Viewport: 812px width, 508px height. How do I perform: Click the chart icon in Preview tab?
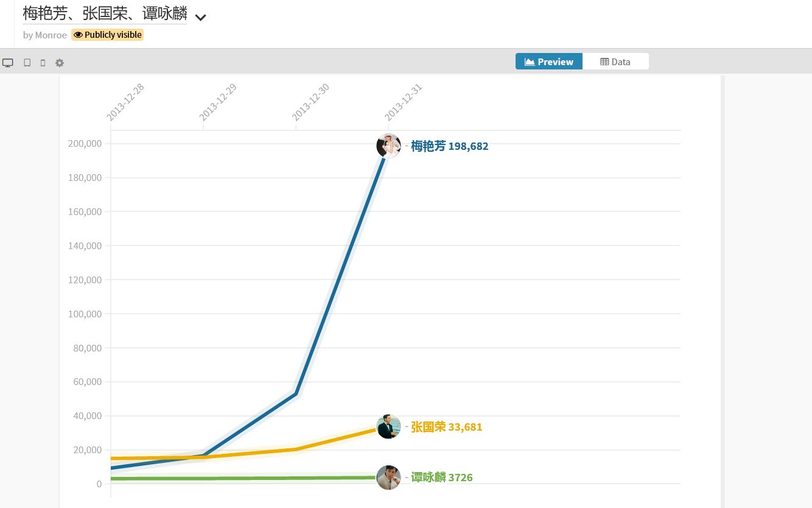(530, 62)
